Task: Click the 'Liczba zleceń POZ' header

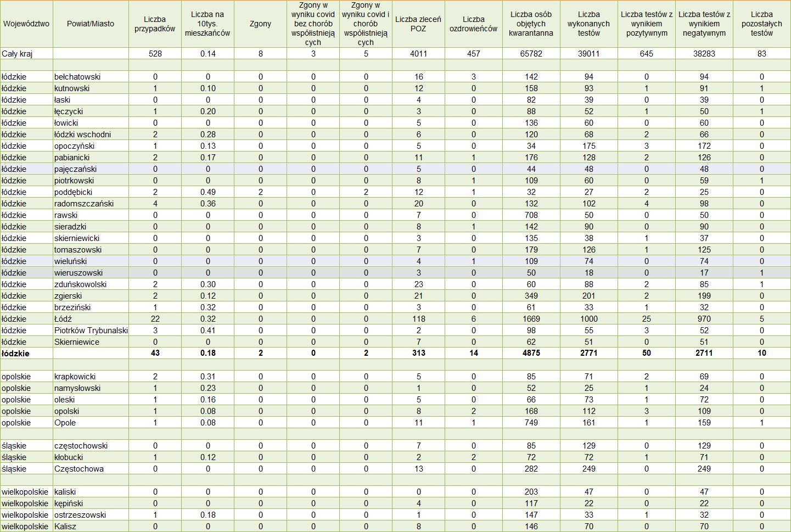Action: [x=418, y=24]
